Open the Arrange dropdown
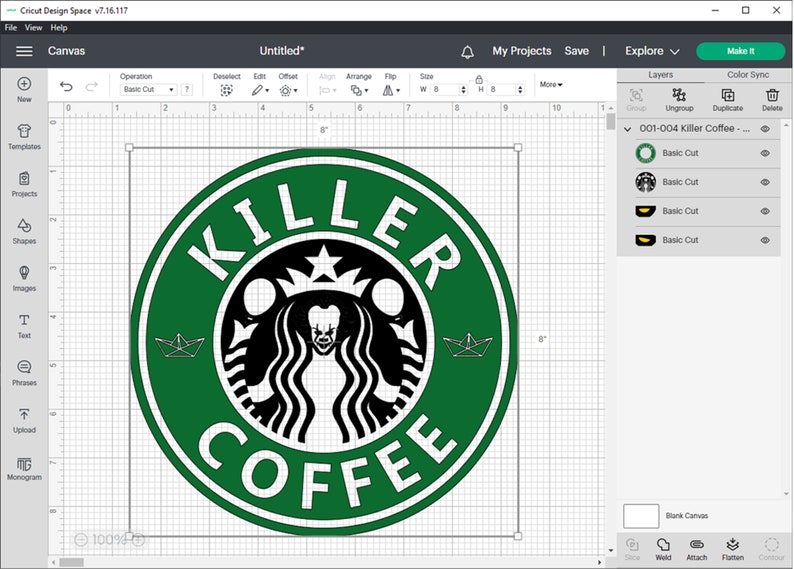This screenshot has height=569, width=794. click(x=360, y=90)
